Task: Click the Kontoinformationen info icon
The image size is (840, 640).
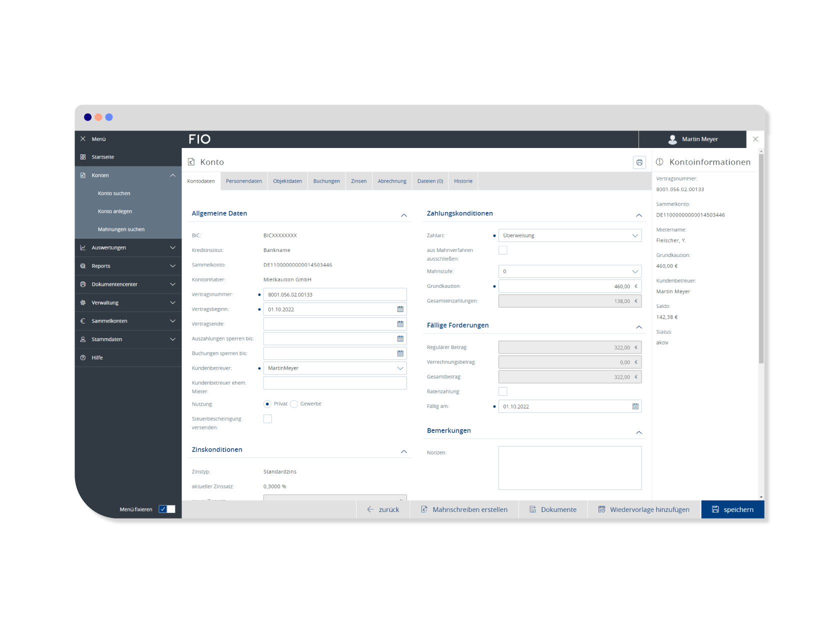Action: point(659,162)
